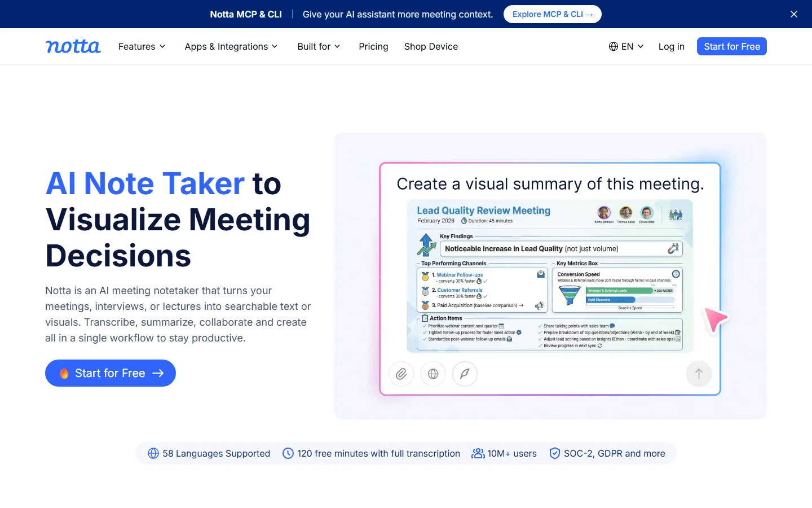Click the Log in link
This screenshot has height=508, width=812.
(x=672, y=46)
